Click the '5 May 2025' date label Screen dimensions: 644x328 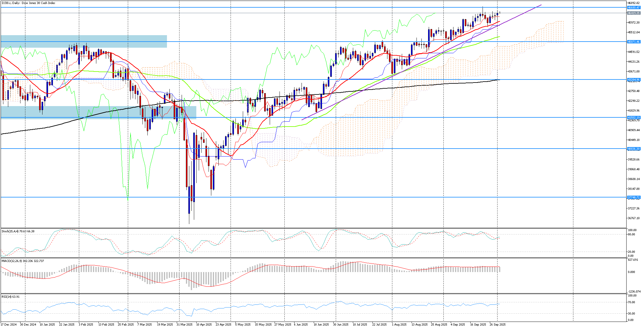click(x=243, y=325)
